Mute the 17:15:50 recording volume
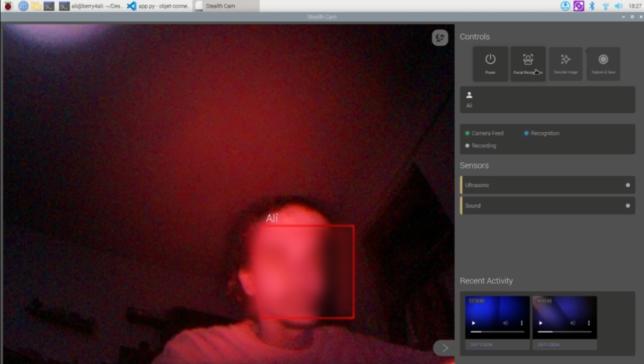The image size is (644, 364). (x=506, y=323)
